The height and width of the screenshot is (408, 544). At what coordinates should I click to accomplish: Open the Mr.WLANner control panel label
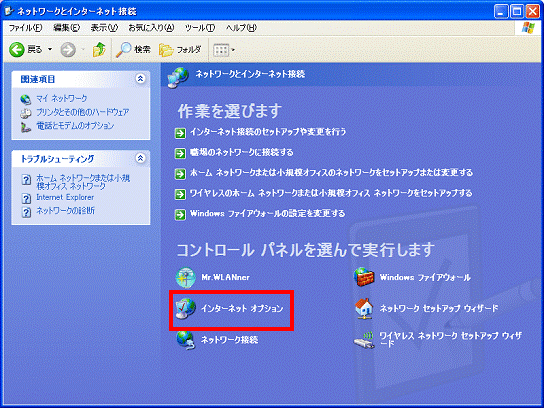[x=226, y=278]
